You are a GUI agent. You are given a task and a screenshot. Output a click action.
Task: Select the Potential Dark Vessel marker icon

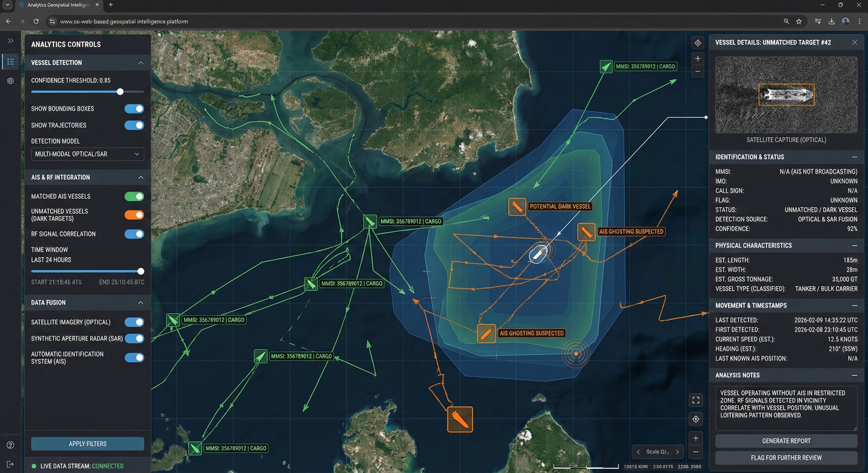tap(517, 206)
